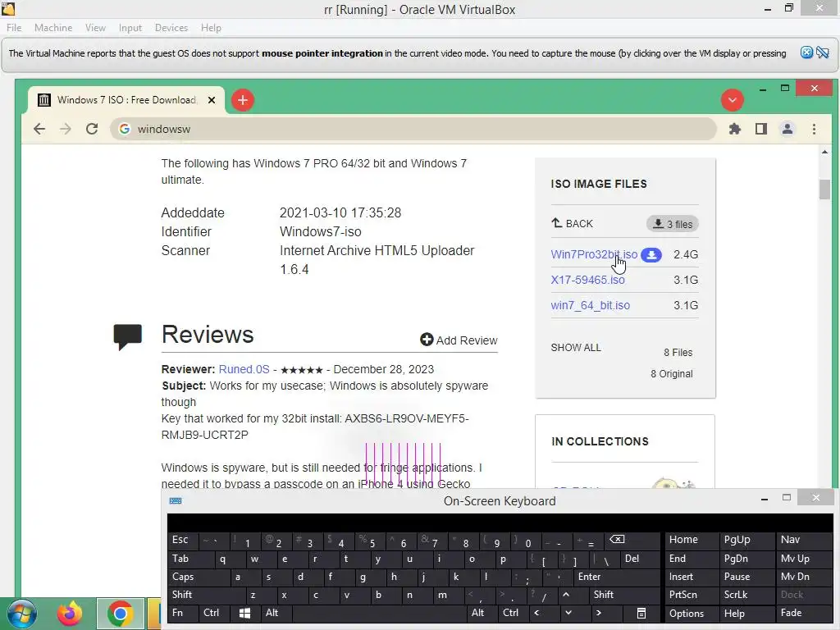Click the PrtScn key
Screen dimensions: 840x630
tap(692, 595)
